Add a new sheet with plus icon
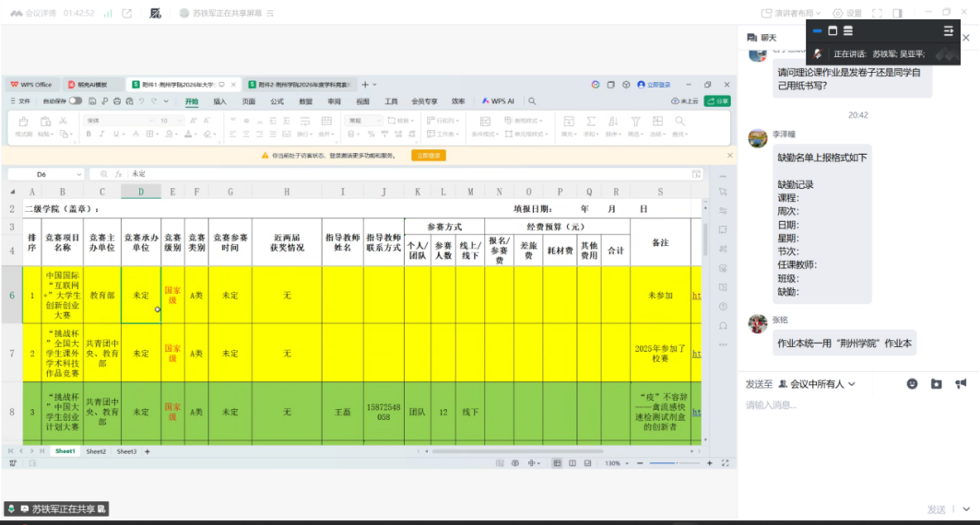The image size is (980, 525). (x=148, y=451)
